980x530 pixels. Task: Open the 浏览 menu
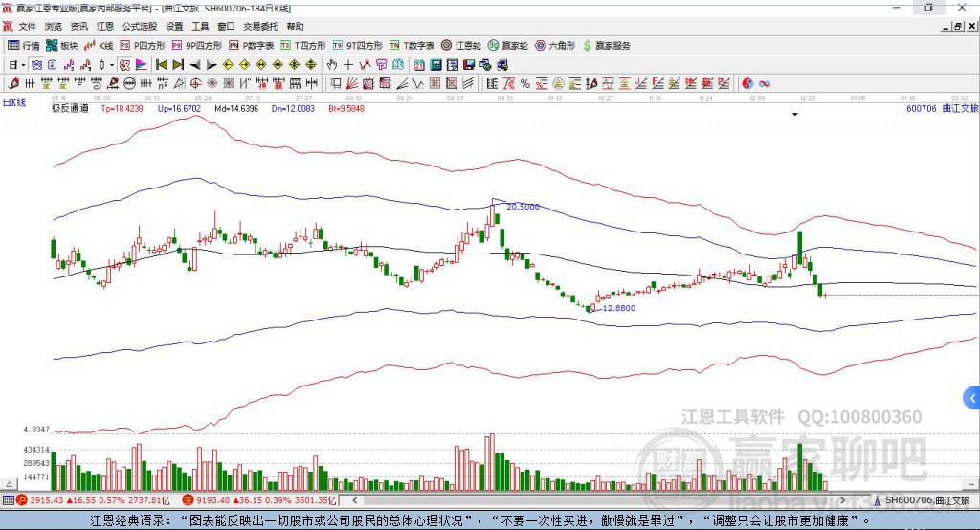pyautogui.click(x=54, y=26)
